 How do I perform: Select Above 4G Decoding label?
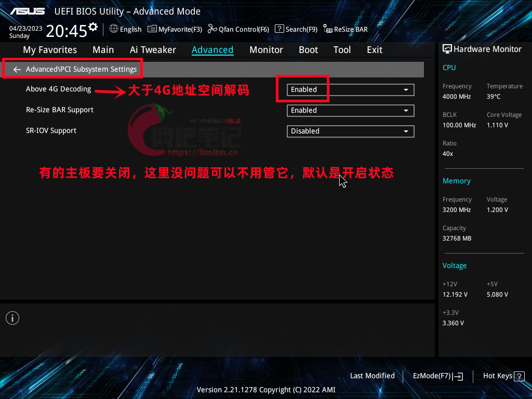tap(58, 89)
